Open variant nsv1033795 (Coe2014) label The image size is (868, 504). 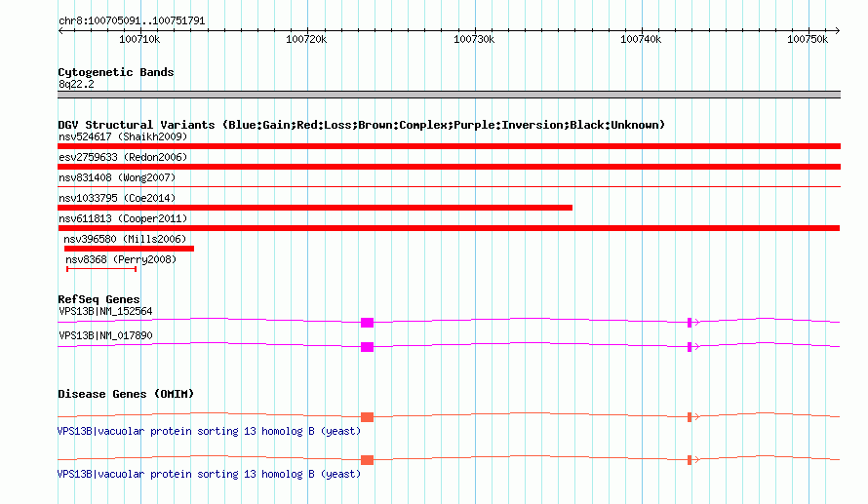117,198
